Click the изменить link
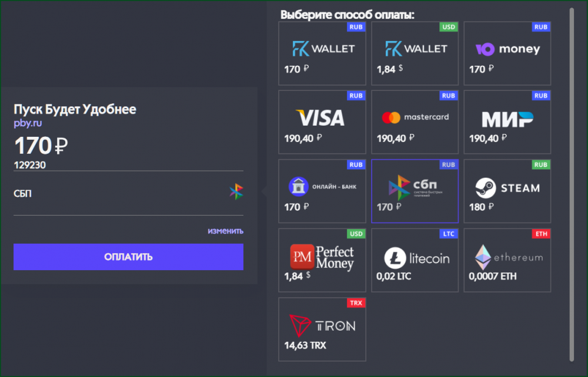Viewport: 588px width, 377px height. (225, 231)
